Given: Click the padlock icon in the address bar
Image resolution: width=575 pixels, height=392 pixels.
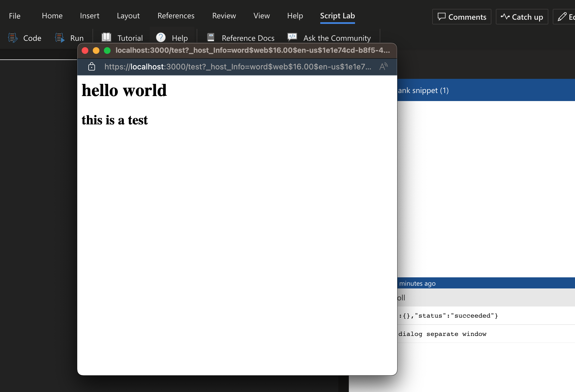Looking at the screenshot, I should click(x=91, y=67).
